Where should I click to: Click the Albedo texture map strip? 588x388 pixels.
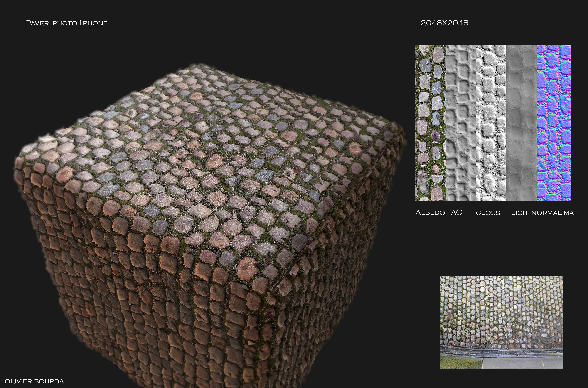430,123
